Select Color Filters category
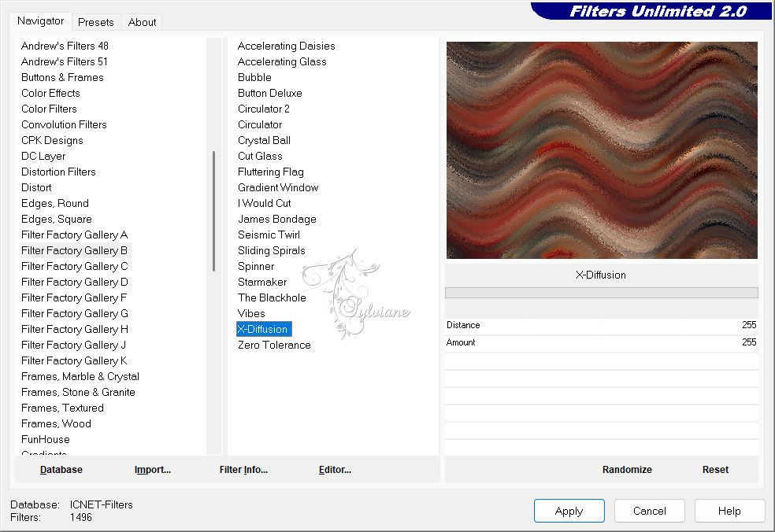Screen dimensions: 775x532 coord(49,109)
